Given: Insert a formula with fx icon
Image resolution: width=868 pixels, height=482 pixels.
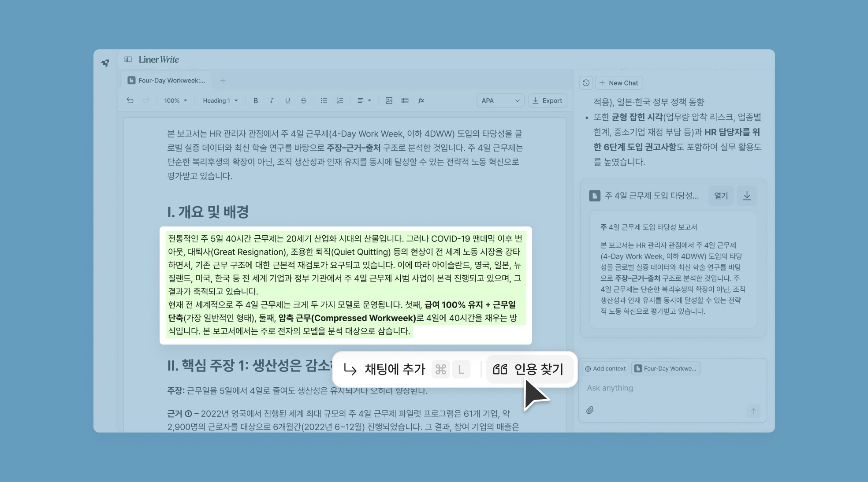Looking at the screenshot, I should [x=421, y=100].
